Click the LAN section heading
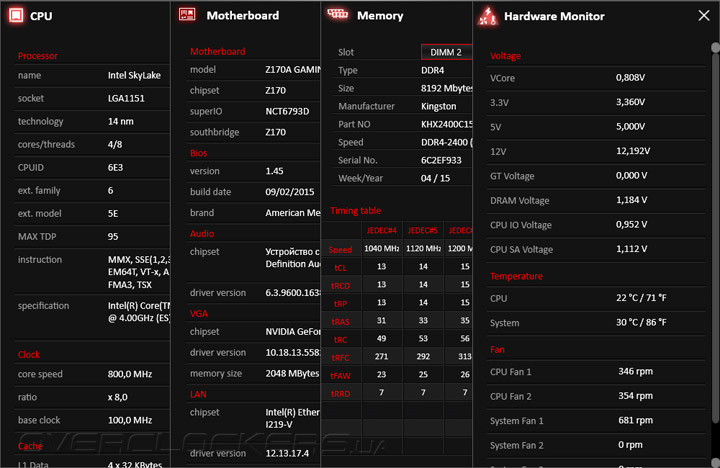The width and height of the screenshot is (720, 468). (198, 394)
